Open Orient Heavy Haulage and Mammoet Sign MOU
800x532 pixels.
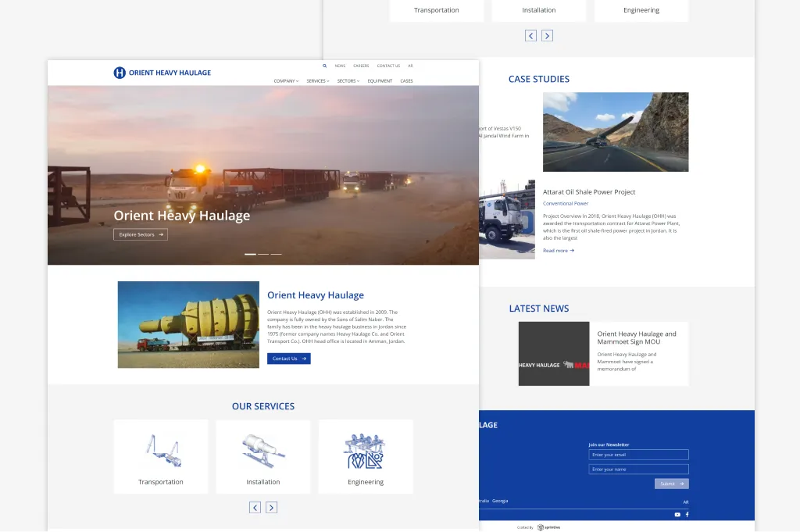coord(636,337)
